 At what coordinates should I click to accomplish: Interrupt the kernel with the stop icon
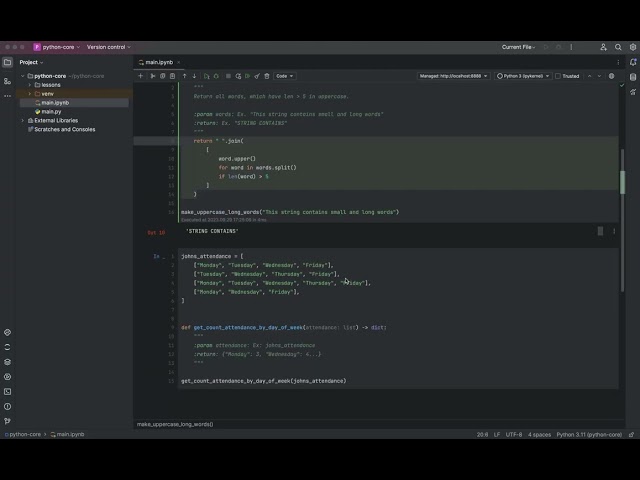[x=228, y=76]
